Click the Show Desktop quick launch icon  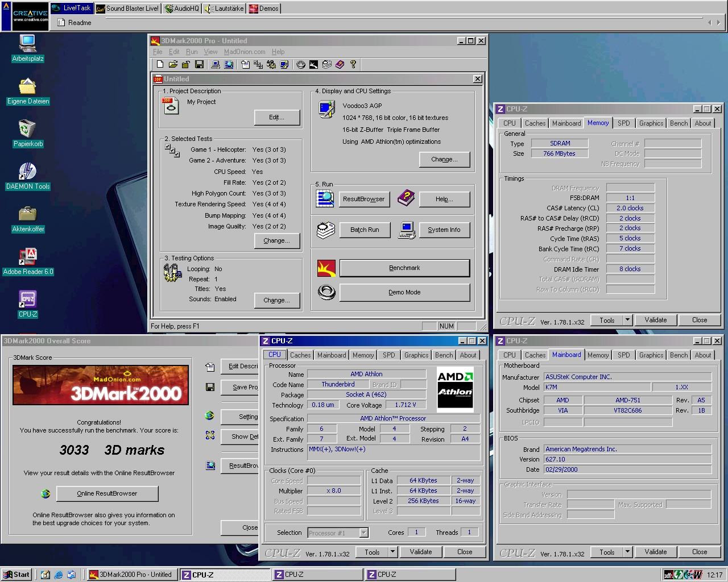click(x=45, y=575)
